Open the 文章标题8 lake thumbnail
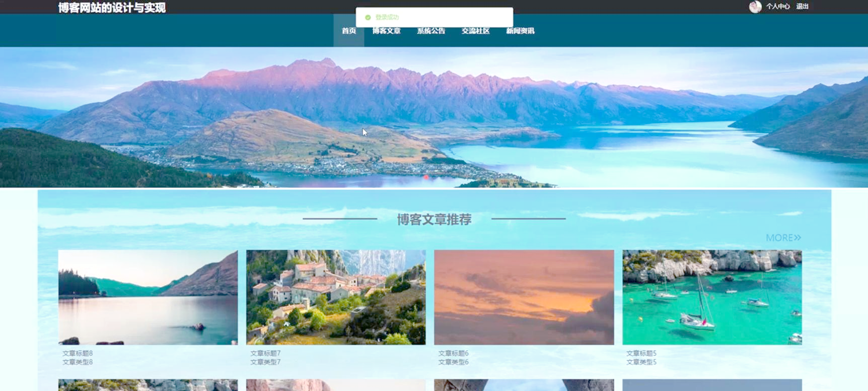Viewport: 868px width, 391px height. point(148,297)
